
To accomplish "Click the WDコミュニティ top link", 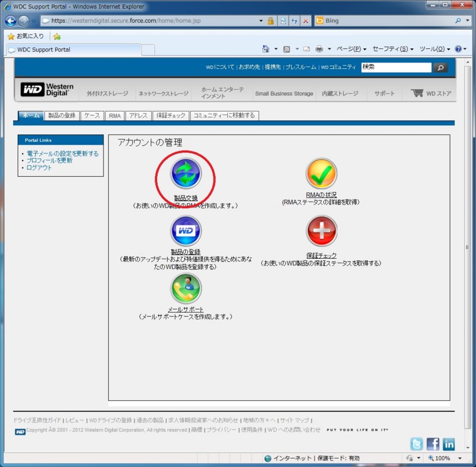I will 338,67.
